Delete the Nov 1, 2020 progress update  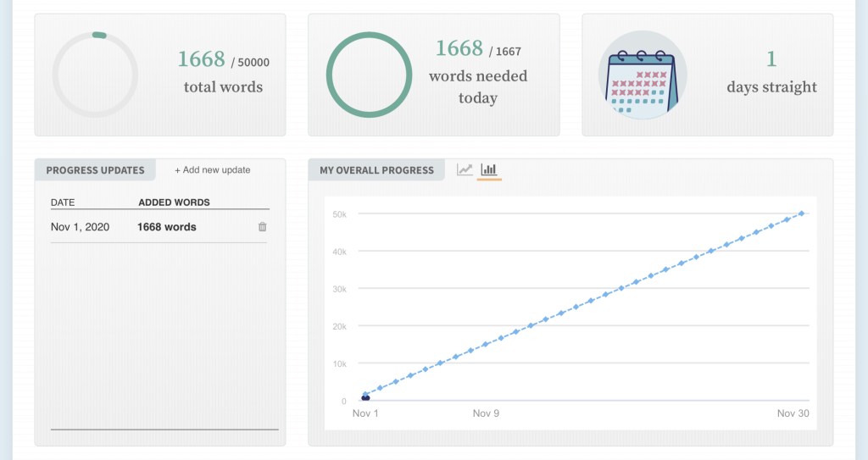[262, 227]
